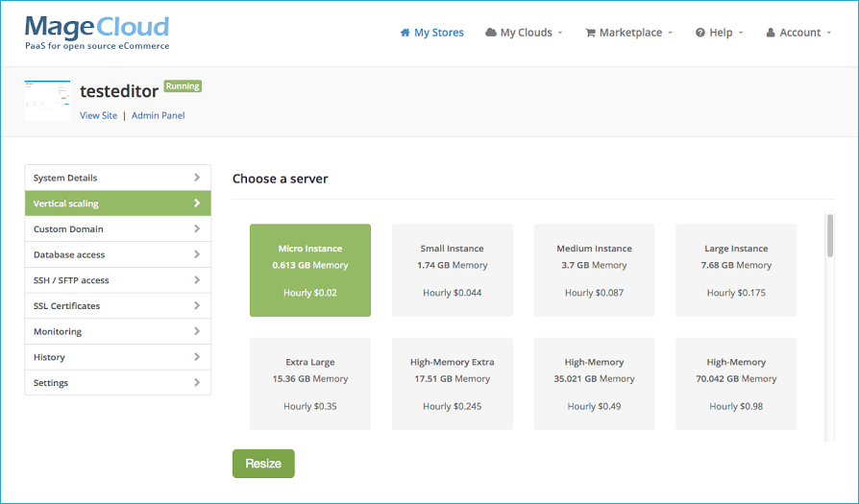859x504 pixels.
Task: Expand Account dropdown caret
Action: (829, 33)
